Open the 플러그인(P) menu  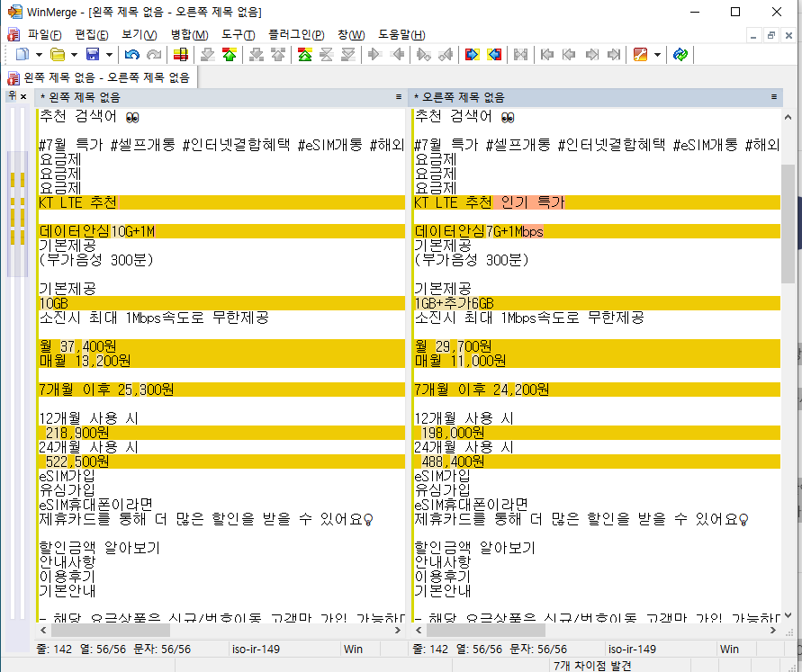[x=297, y=35]
